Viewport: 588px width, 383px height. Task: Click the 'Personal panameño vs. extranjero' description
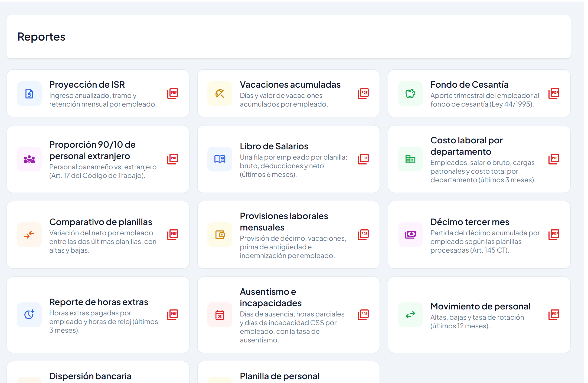103,171
